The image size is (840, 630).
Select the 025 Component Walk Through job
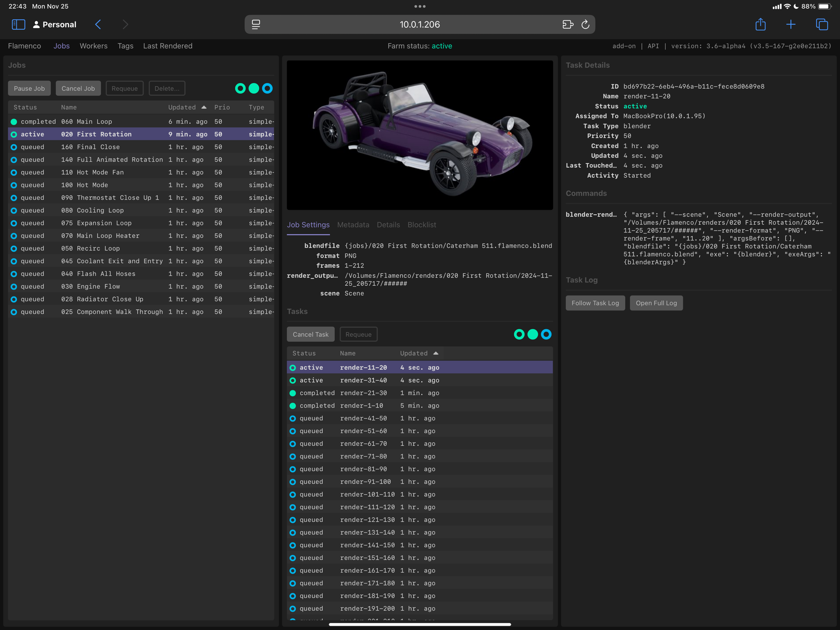coord(141,311)
